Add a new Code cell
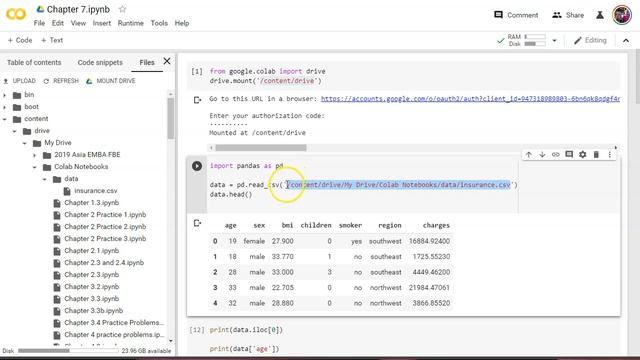 coord(20,40)
